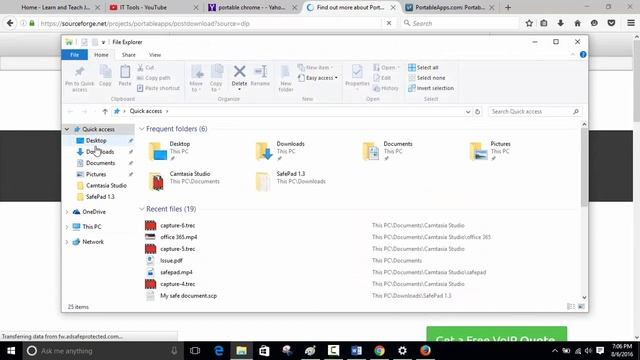640x360 pixels.
Task: Click the Properties icon in the ribbon
Action: tap(357, 72)
